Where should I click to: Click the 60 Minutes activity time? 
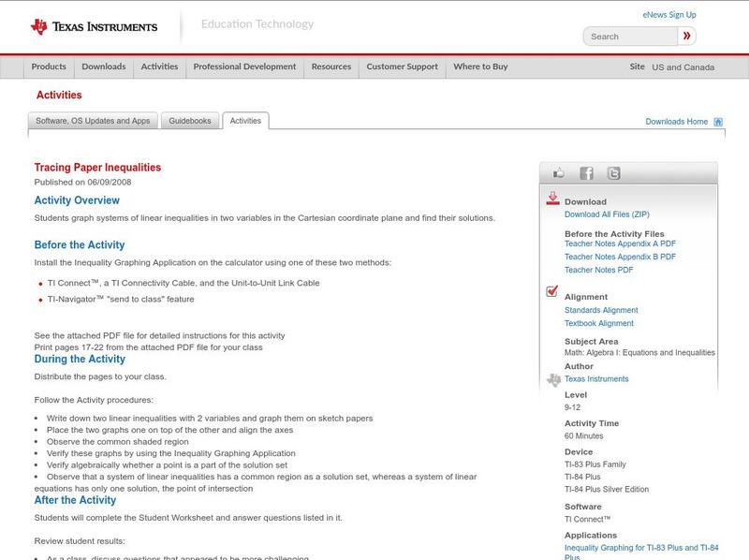(583, 435)
